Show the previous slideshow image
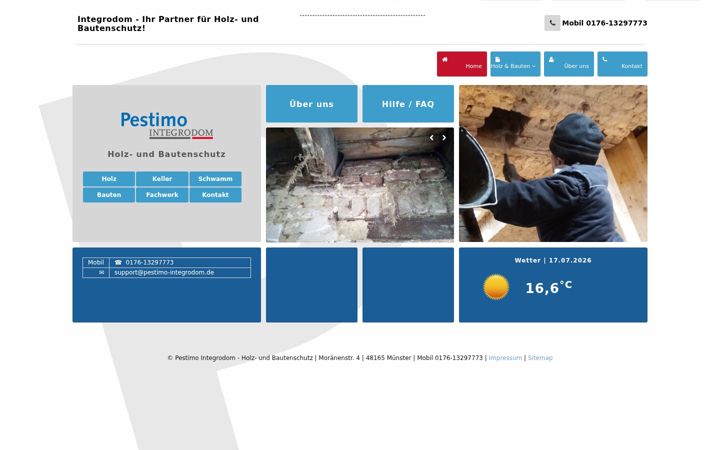Image resolution: width=720 pixels, height=450 pixels. [x=432, y=138]
